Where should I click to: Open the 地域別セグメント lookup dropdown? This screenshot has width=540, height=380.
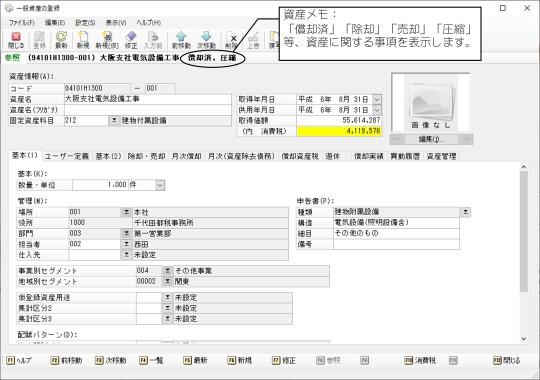167,281
